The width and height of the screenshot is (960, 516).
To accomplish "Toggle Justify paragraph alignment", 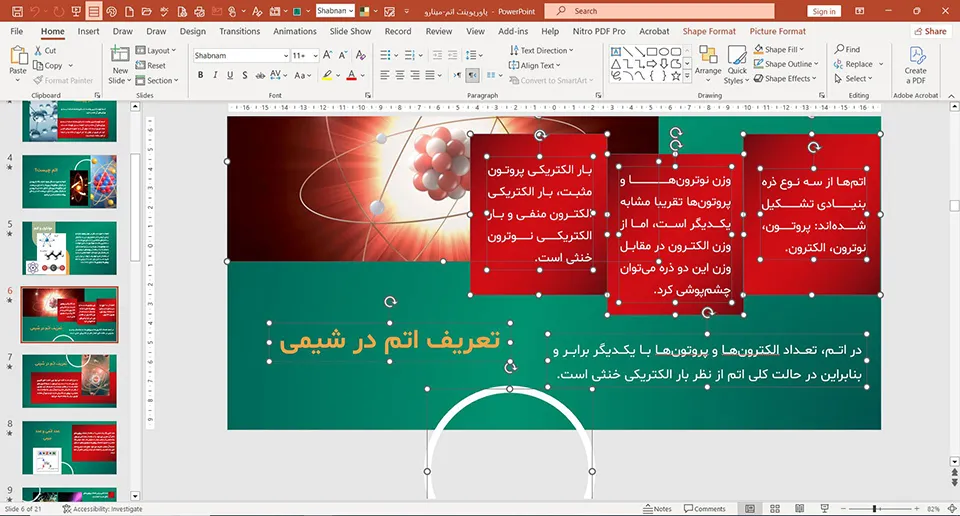I will point(430,75).
